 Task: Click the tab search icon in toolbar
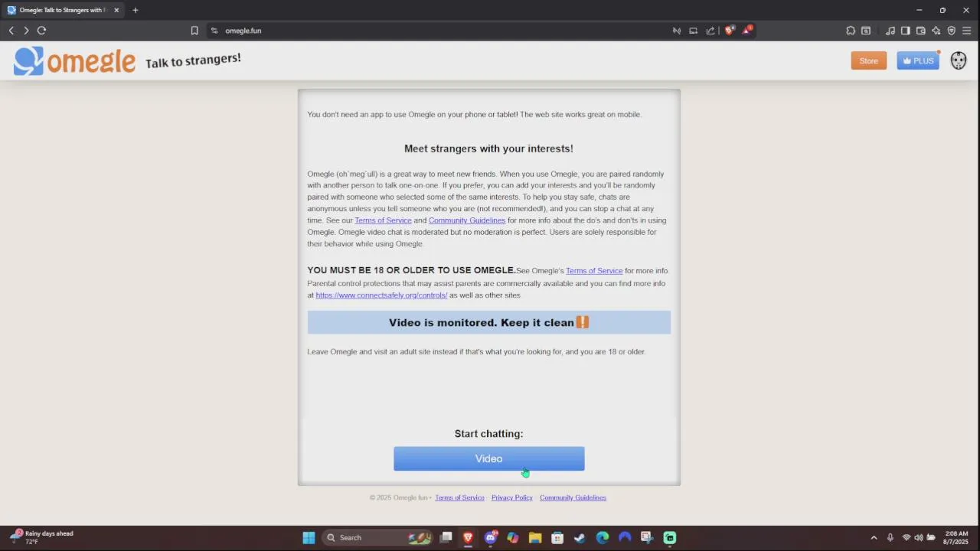[x=866, y=31]
